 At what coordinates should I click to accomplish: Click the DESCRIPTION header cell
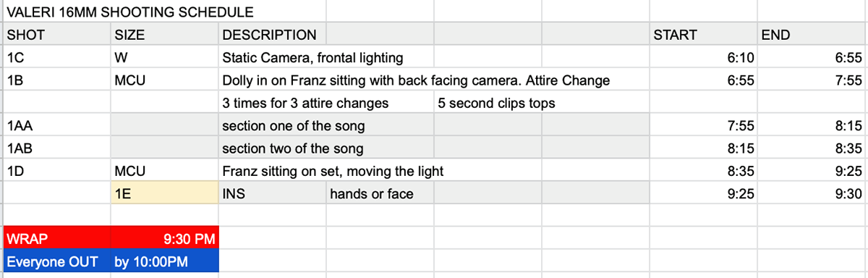(x=272, y=35)
